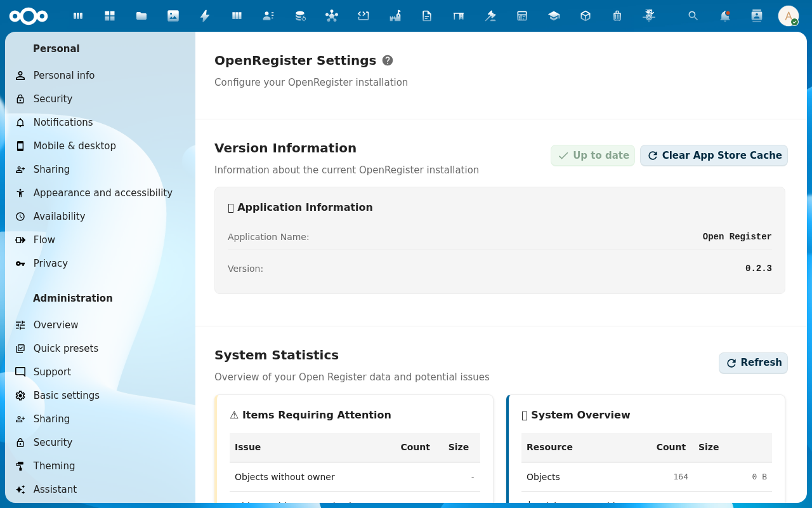Screen dimensions: 812x508
Task: Open the user avatar menu
Action: tap(789, 16)
